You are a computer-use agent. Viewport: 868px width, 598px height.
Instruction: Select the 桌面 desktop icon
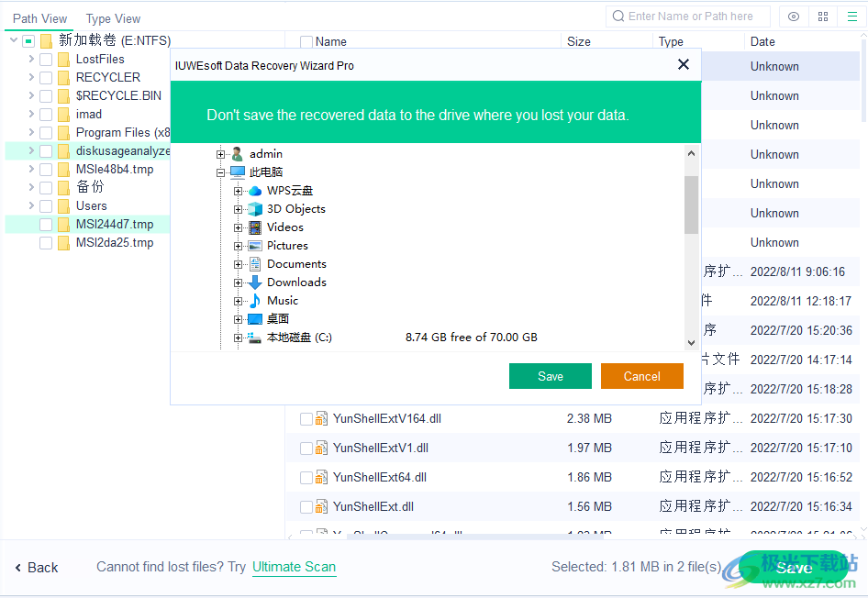tap(255, 319)
